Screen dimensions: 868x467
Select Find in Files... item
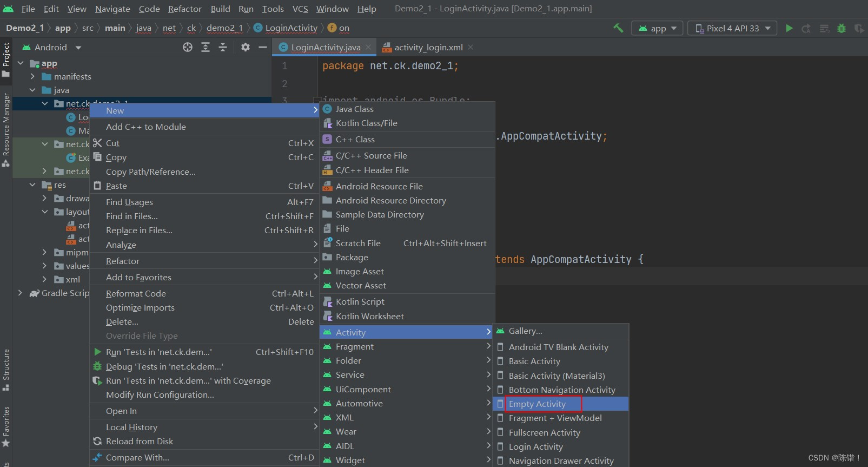pyautogui.click(x=204, y=216)
